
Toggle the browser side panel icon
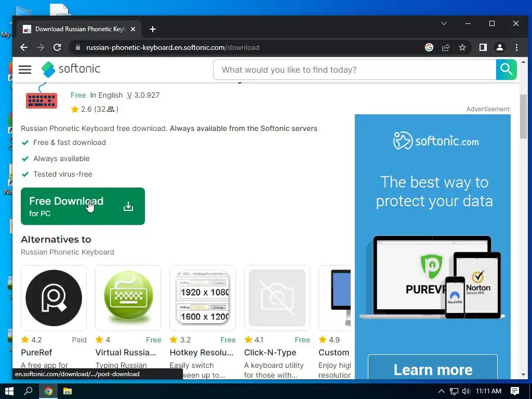pos(483,47)
